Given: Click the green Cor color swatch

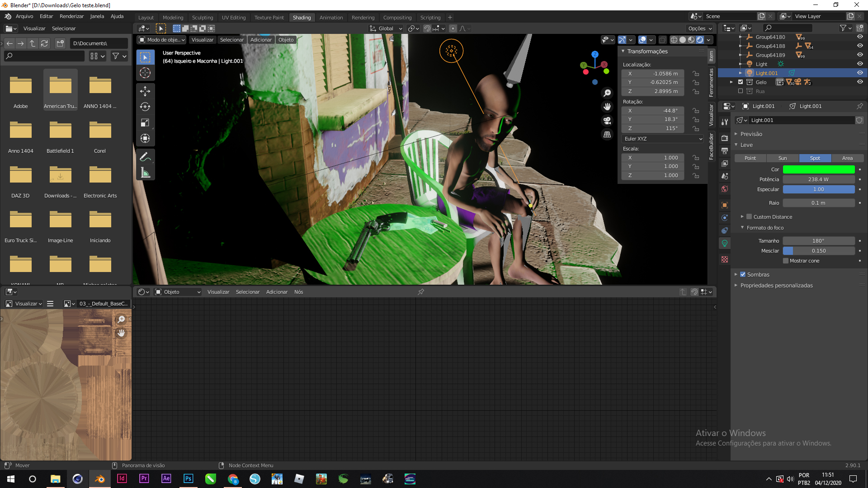Looking at the screenshot, I should pyautogui.click(x=819, y=169).
